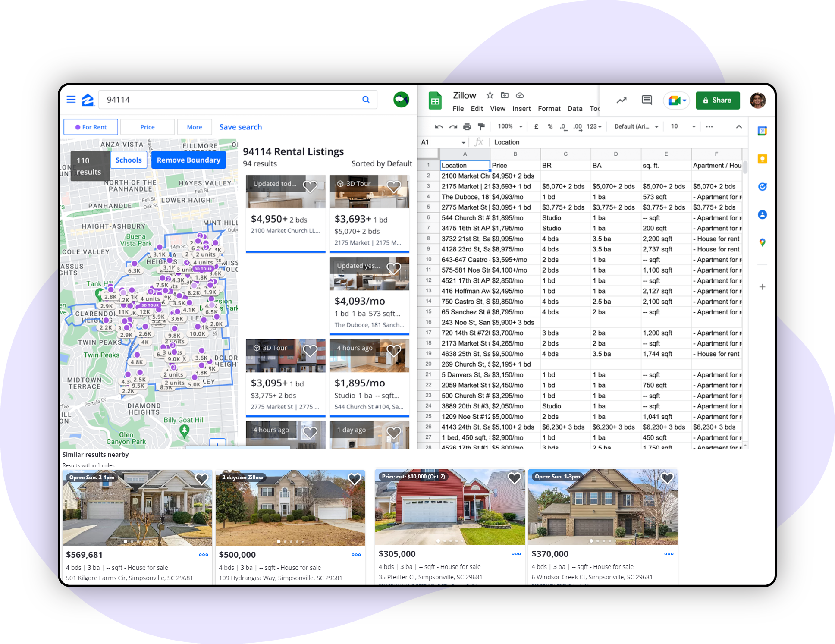Open more toolbar options ellipsis
Screen dimensions: 835x644
click(709, 126)
